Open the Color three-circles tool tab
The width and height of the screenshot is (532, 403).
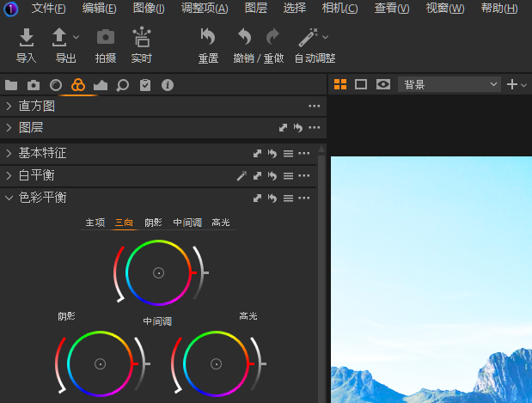click(x=78, y=85)
